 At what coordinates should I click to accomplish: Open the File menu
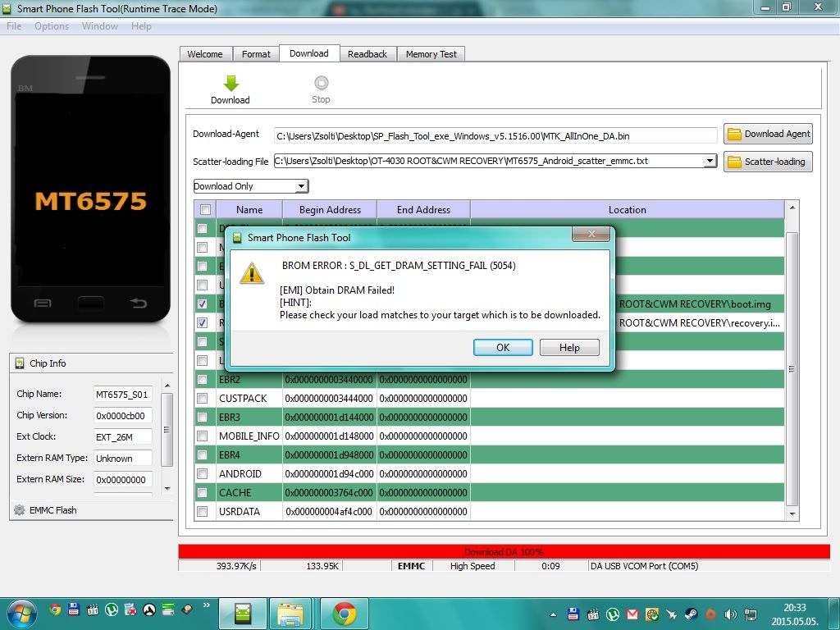point(14,26)
